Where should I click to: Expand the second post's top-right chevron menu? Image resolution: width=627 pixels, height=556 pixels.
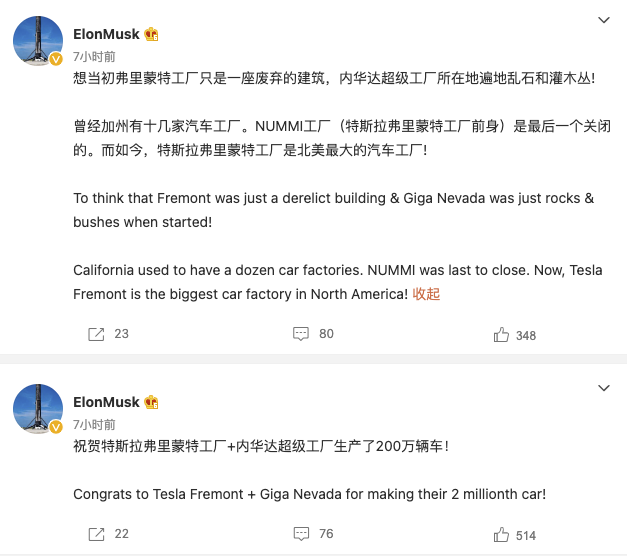[x=603, y=387]
